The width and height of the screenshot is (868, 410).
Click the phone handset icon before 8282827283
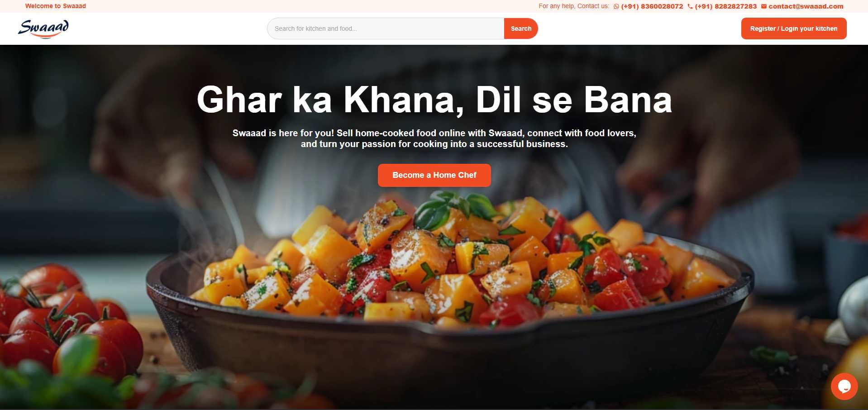click(690, 6)
